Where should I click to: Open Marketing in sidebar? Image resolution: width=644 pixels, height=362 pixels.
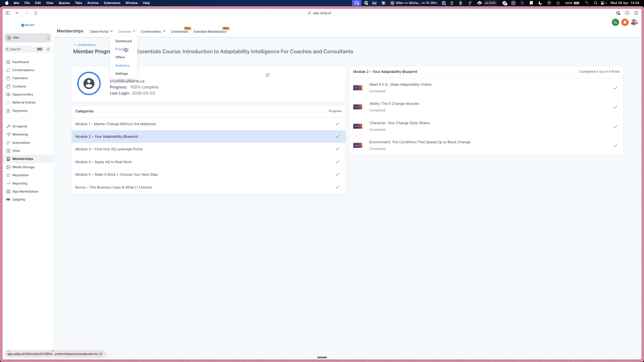click(20, 134)
